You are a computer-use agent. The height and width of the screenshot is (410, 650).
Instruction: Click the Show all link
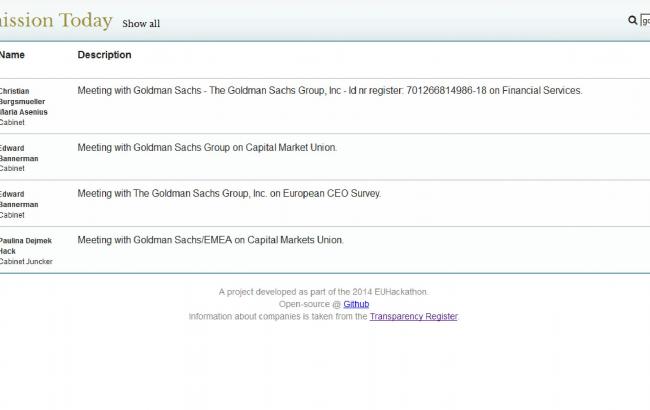pyautogui.click(x=141, y=23)
